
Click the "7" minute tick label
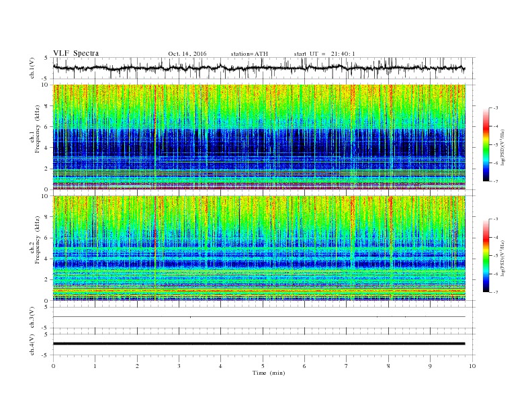(x=347, y=366)
